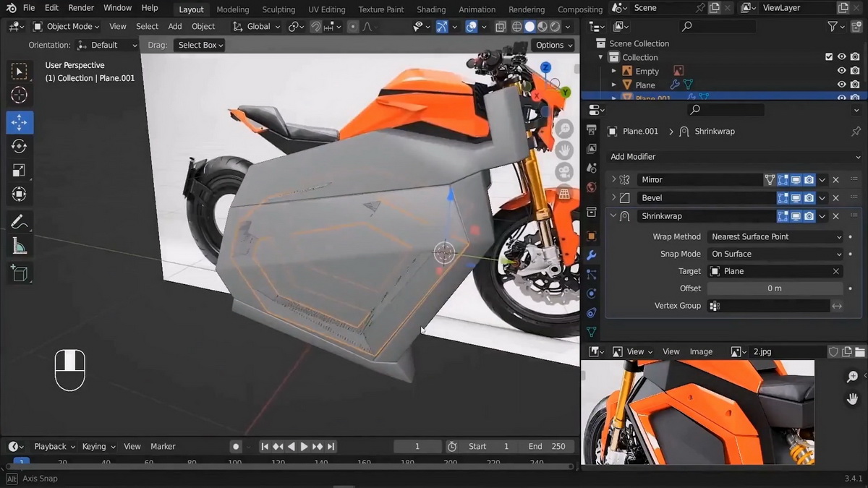Viewport: 868px width, 488px height.
Task: Select the Rotate tool
Action: [20, 147]
